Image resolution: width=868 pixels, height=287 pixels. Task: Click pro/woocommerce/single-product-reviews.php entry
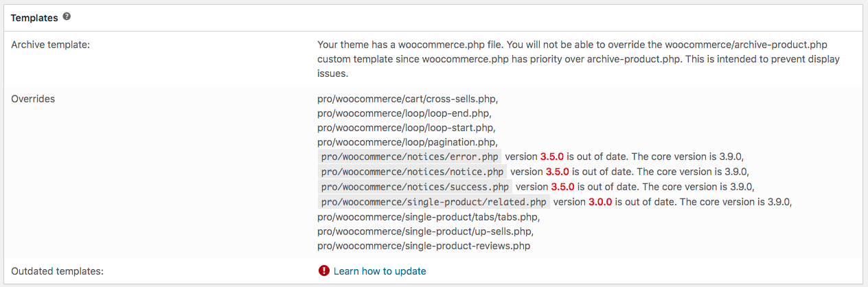click(424, 246)
